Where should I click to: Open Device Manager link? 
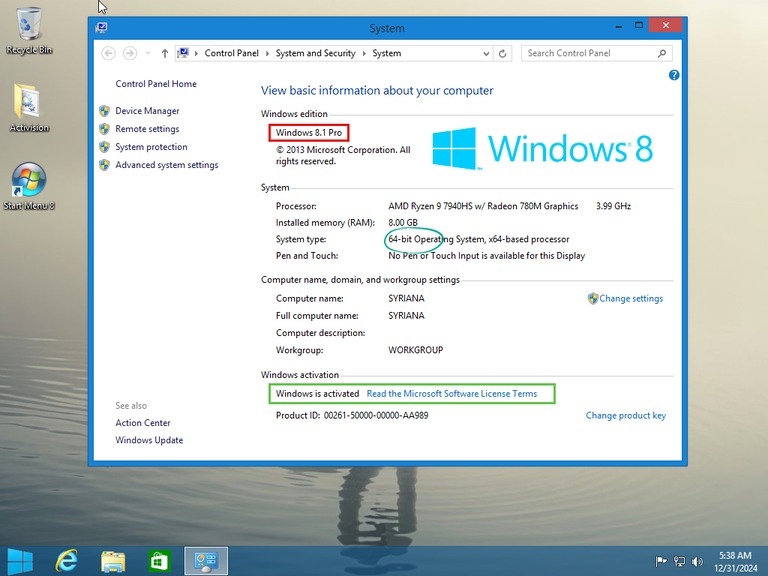tap(147, 111)
